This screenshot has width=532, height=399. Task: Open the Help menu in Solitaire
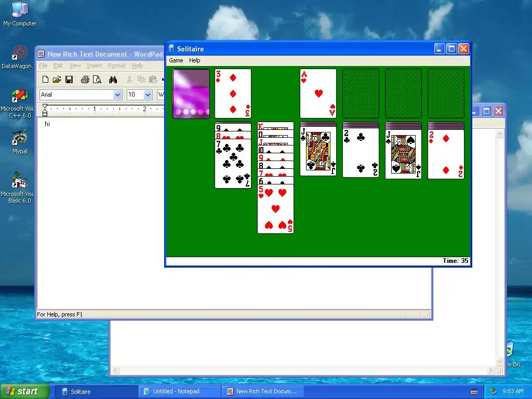(194, 60)
